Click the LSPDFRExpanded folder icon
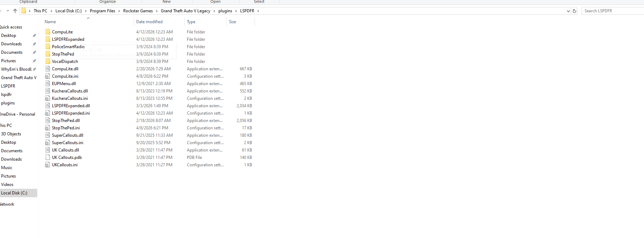 (x=48, y=39)
